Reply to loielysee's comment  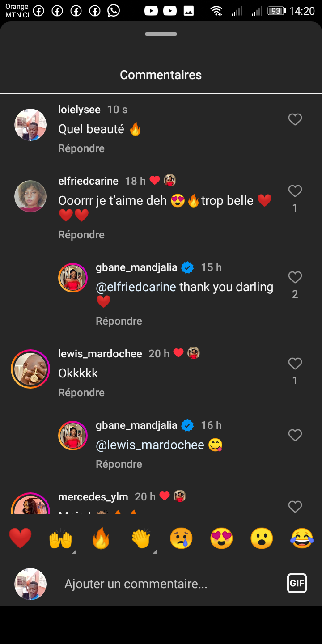click(x=81, y=148)
